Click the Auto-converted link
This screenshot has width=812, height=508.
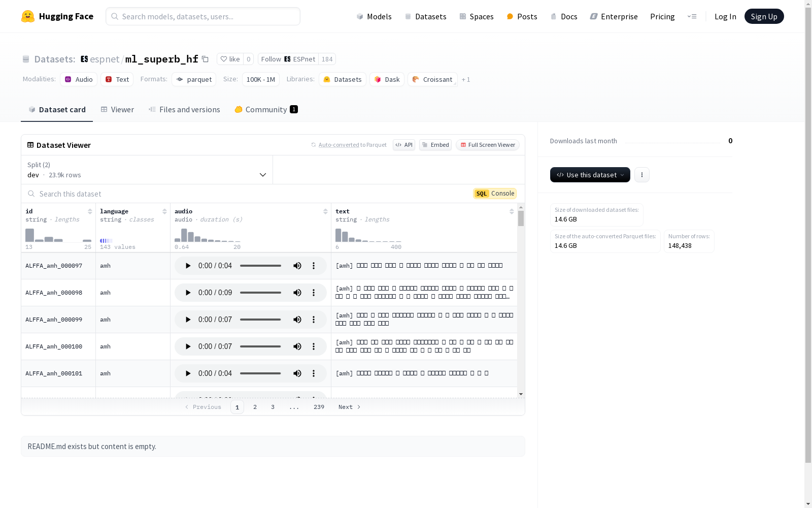coord(339,145)
